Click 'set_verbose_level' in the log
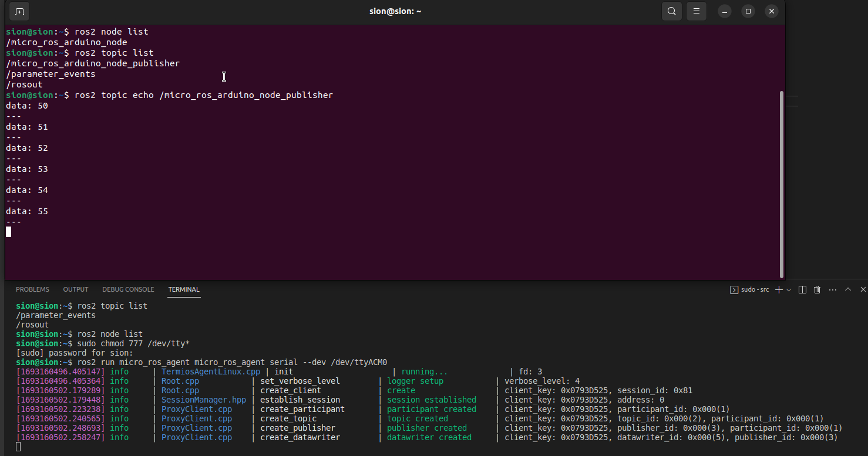Image resolution: width=868 pixels, height=456 pixels. (300, 381)
